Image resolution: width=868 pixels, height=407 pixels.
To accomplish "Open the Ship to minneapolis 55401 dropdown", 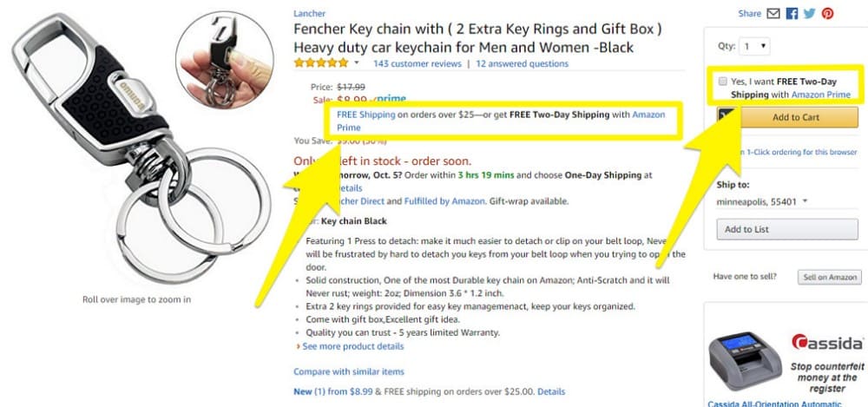I will (x=762, y=201).
